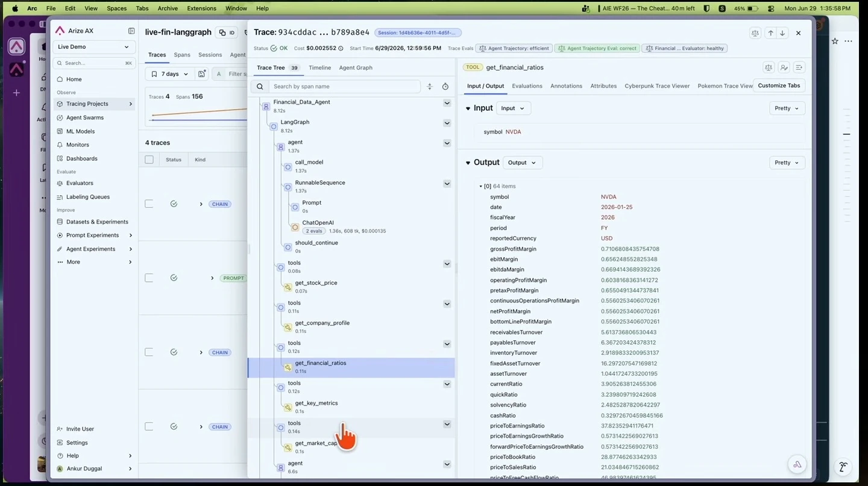Click 'Agent Trajectory Eval: correct' badge
Screen dimensions: 868x486
tap(597, 48)
